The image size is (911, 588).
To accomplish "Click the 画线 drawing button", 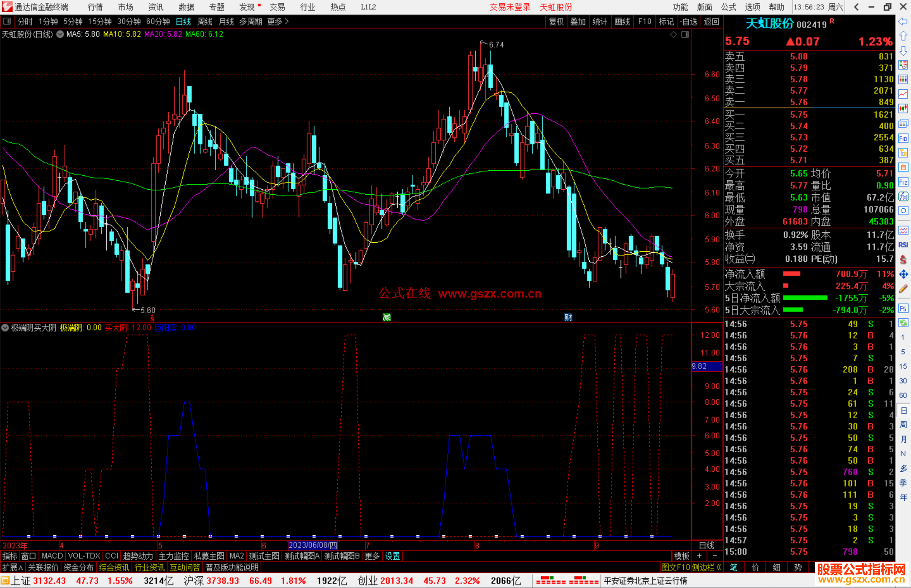I will (622, 21).
